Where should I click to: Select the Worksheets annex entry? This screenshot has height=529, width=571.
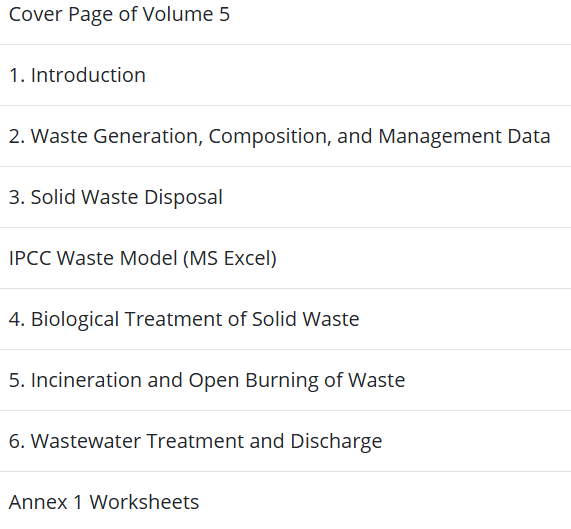[104, 502]
